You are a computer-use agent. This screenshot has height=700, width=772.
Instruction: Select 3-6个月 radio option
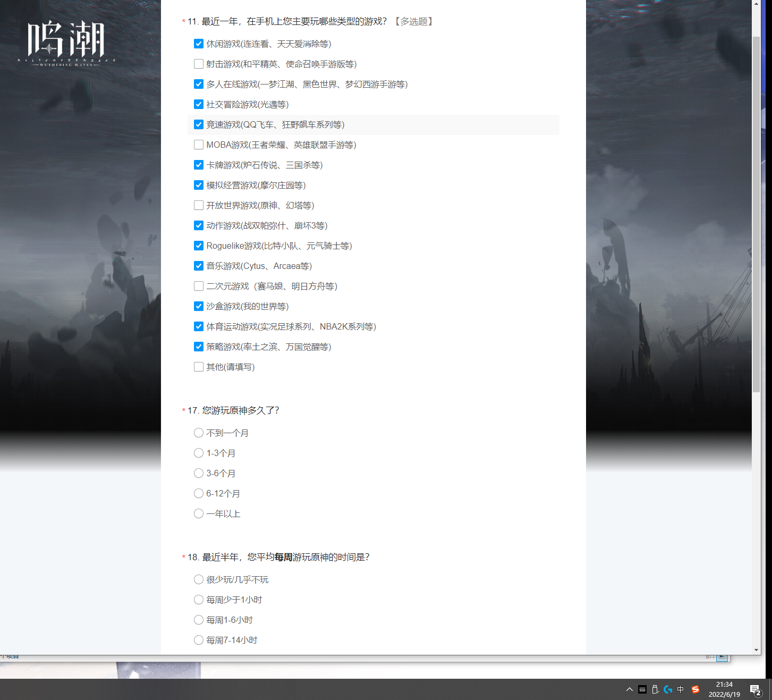point(199,473)
